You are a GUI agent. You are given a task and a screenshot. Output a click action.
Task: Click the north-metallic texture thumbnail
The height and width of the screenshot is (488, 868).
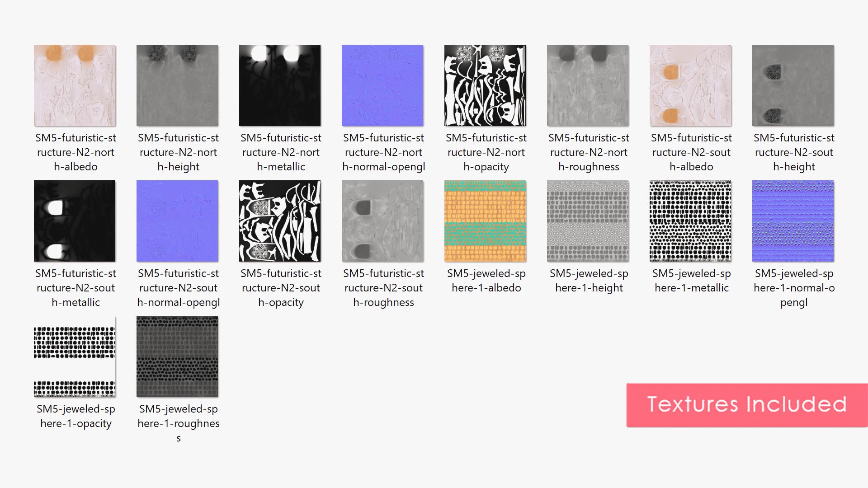[280, 85]
